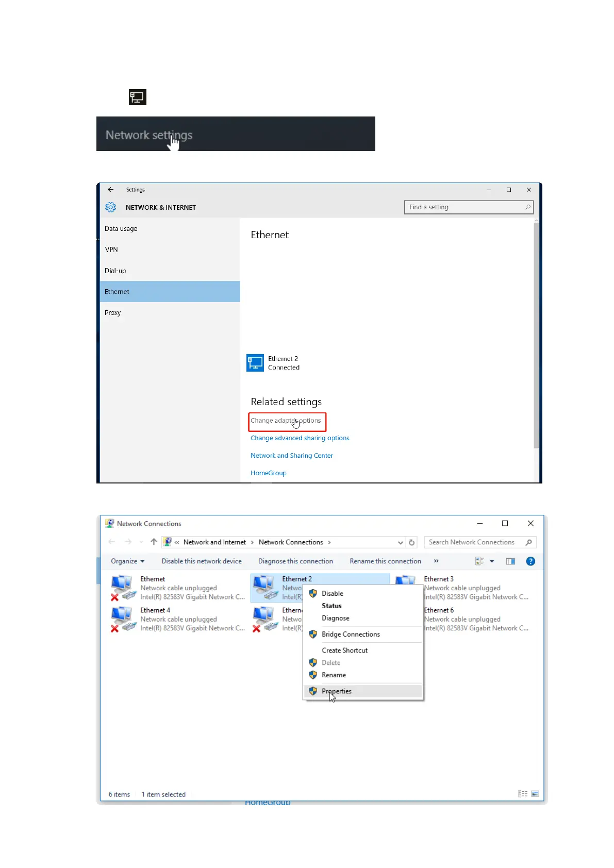Image resolution: width=614 pixels, height=868 pixels.
Task: Choose Properties from the context menu
Action: [x=363, y=691]
